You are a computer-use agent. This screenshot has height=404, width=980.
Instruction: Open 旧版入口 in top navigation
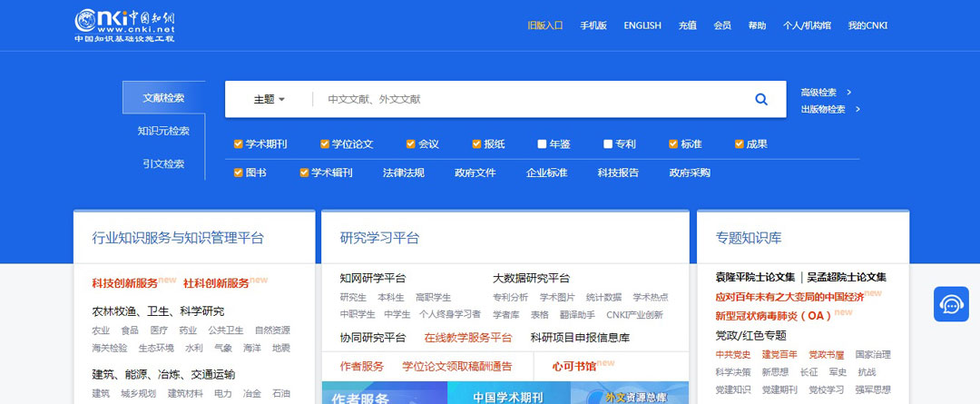pos(545,25)
